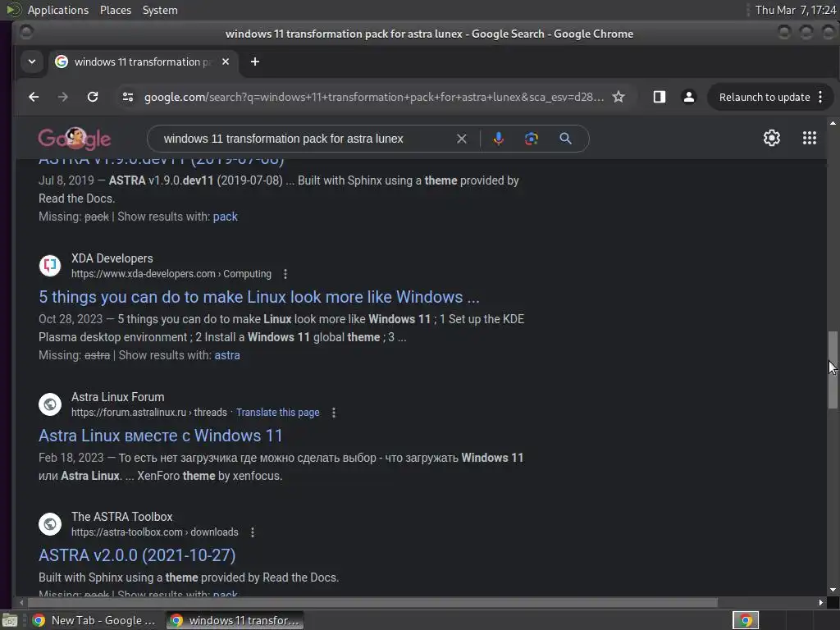
Task: Show results with 'astra' link
Action: (x=227, y=355)
